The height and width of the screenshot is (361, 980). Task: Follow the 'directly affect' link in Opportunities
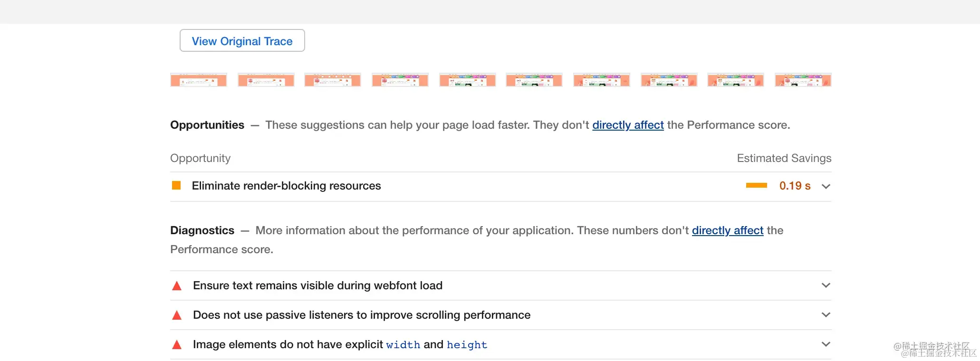pyautogui.click(x=628, y=125)
